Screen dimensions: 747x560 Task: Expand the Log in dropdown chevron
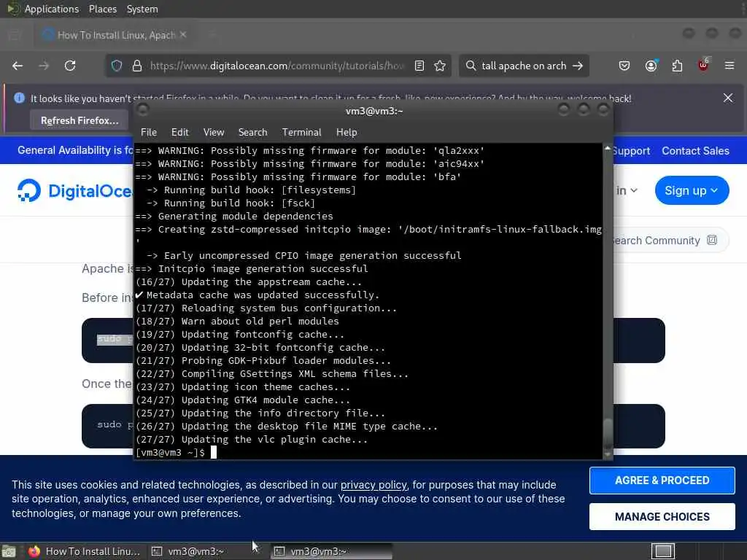(x=634, y=190)
